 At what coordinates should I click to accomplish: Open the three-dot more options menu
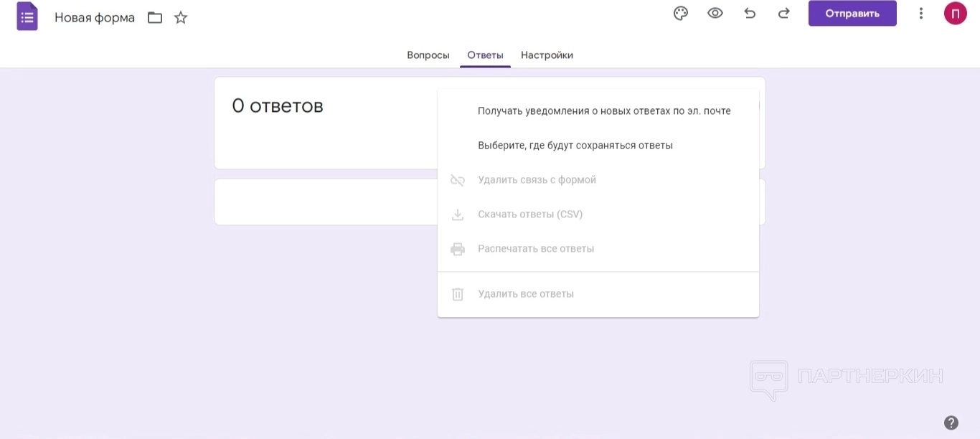pos(921,14)
